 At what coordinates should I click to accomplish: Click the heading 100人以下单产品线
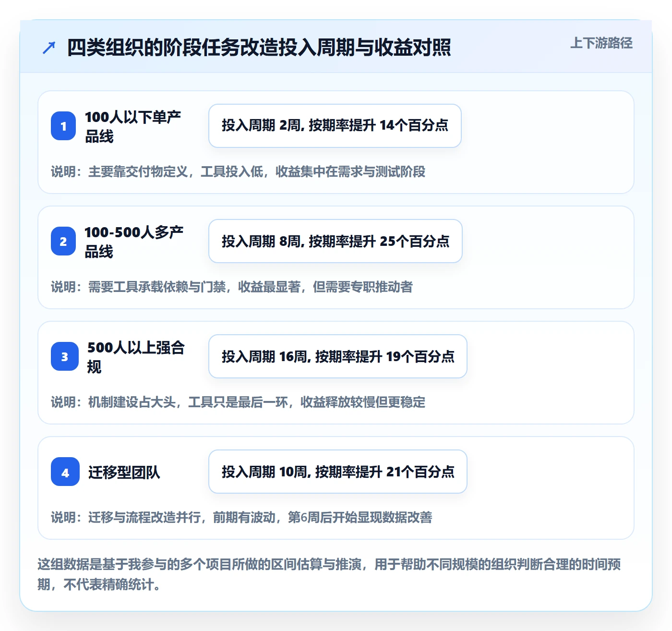[x=133, y=126]
